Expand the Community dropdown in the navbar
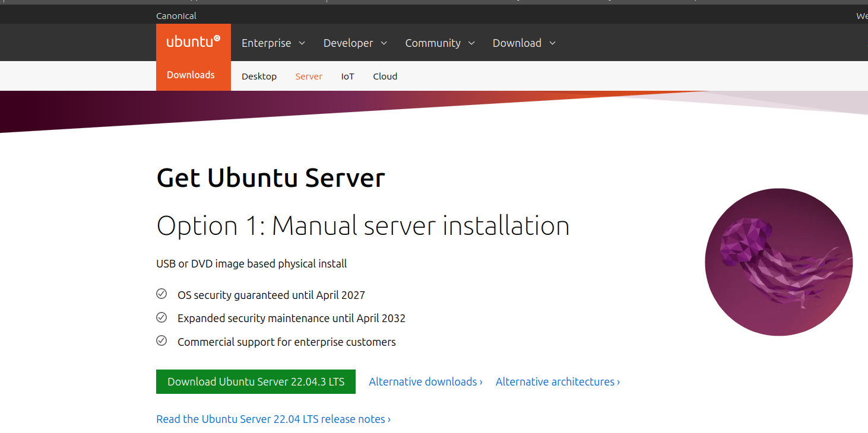 [x=440, y=43]
